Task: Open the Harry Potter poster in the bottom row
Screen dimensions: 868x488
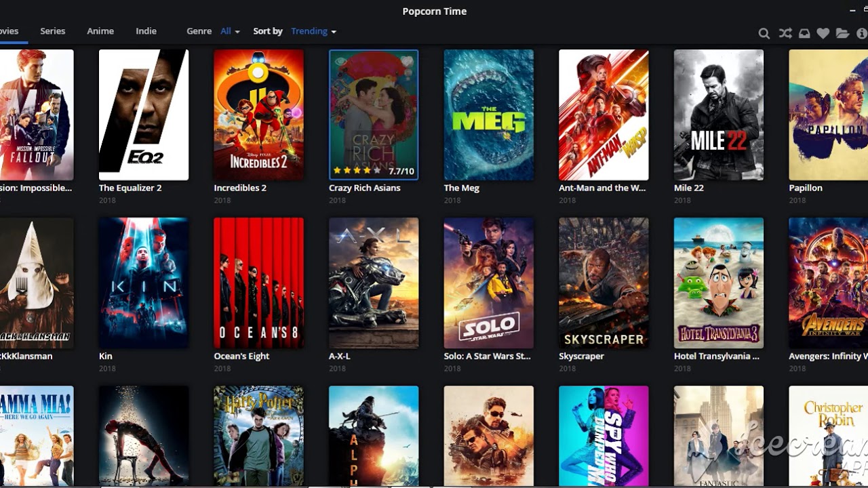Action: coord(258,436)
